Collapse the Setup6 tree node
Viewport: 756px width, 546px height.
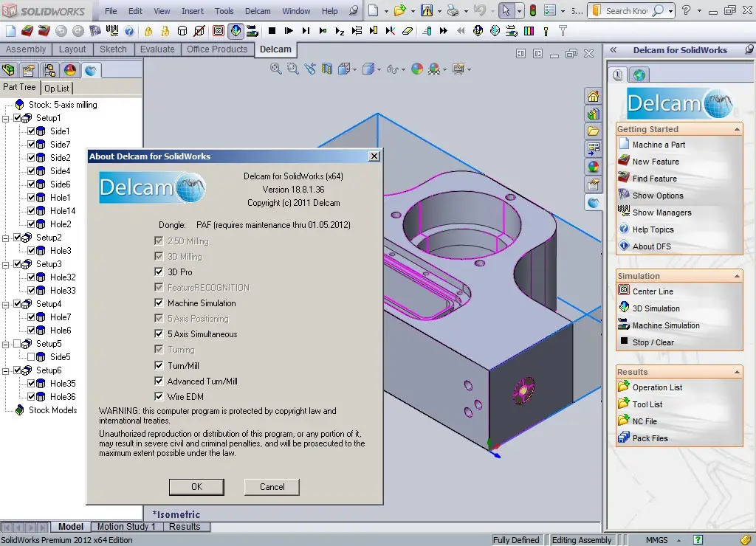(5, 370)
